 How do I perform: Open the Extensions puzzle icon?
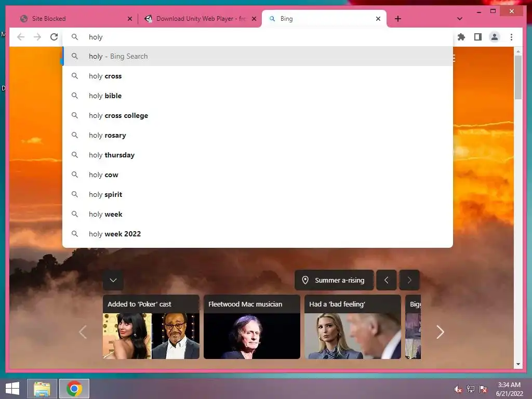coord(461,37)
